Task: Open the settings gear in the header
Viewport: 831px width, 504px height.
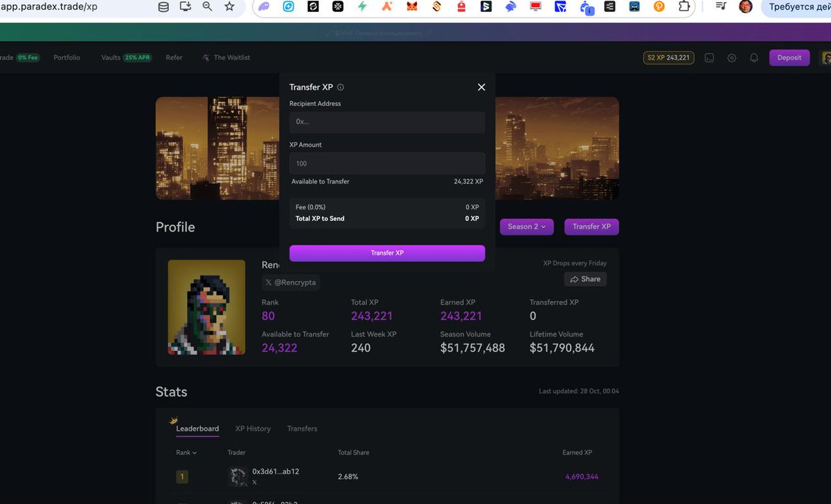Action: click(x=732, y=57)
